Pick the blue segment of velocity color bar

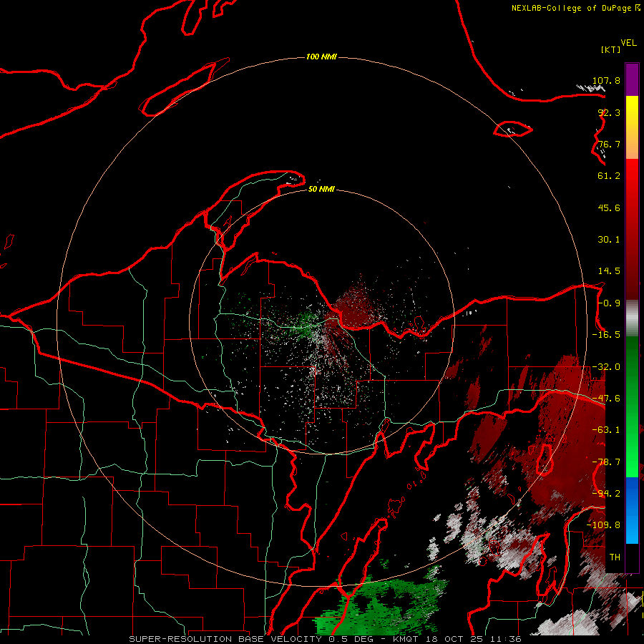click(x=632, y=510)
